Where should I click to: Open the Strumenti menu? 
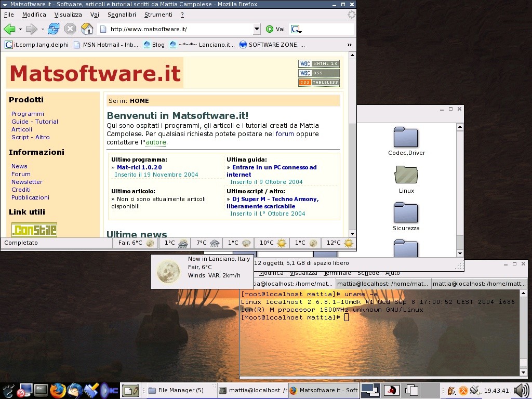pyautogui.click(x=158, y=15)
